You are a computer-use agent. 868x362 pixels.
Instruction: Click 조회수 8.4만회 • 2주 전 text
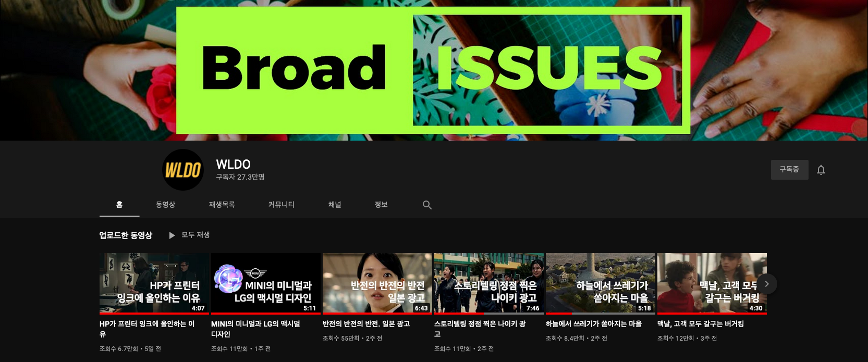[576, 338]
